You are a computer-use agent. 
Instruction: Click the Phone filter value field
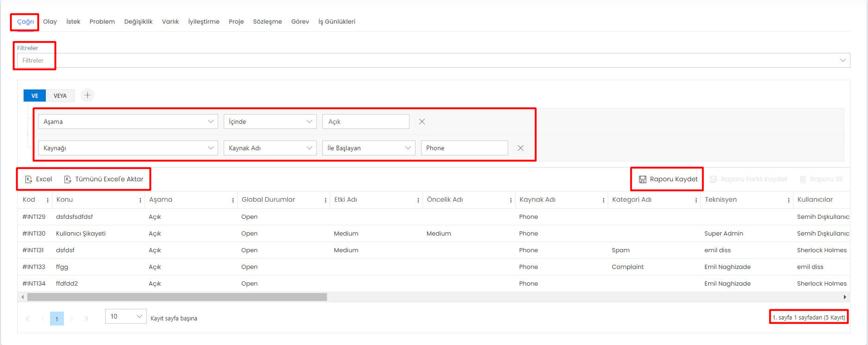tap(465, 148)
